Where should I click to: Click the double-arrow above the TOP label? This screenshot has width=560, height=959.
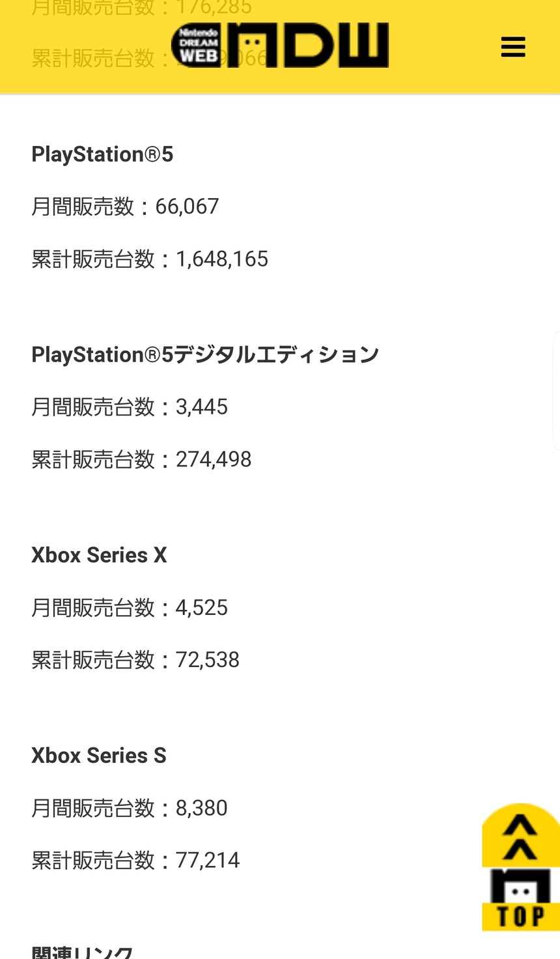[x=520, y=837]
